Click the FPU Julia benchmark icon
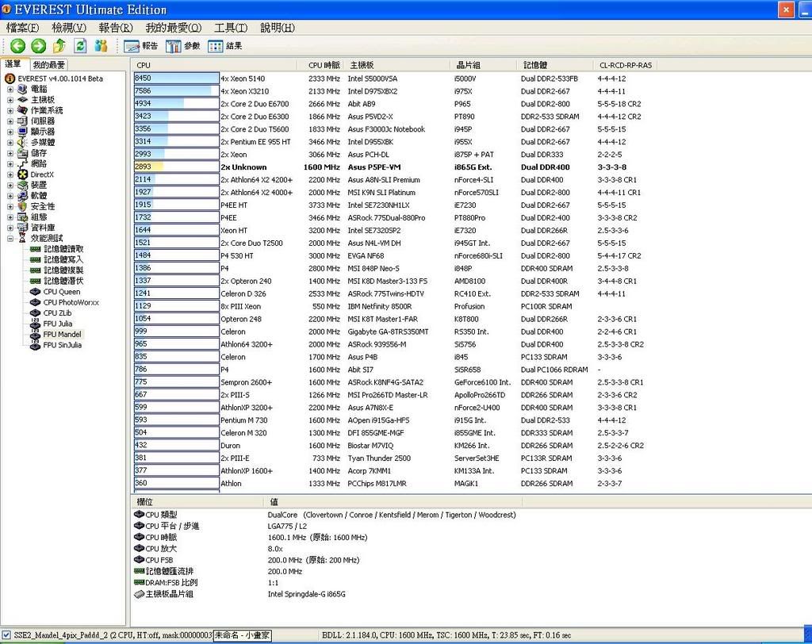Screen dimensions: 812x644 pyautogui.click(x=35, y=324)
